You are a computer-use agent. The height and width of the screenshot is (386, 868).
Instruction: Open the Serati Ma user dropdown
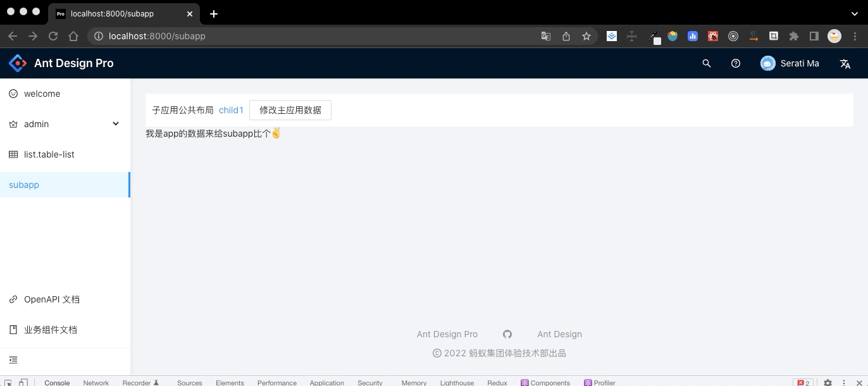tap(790, 63)
